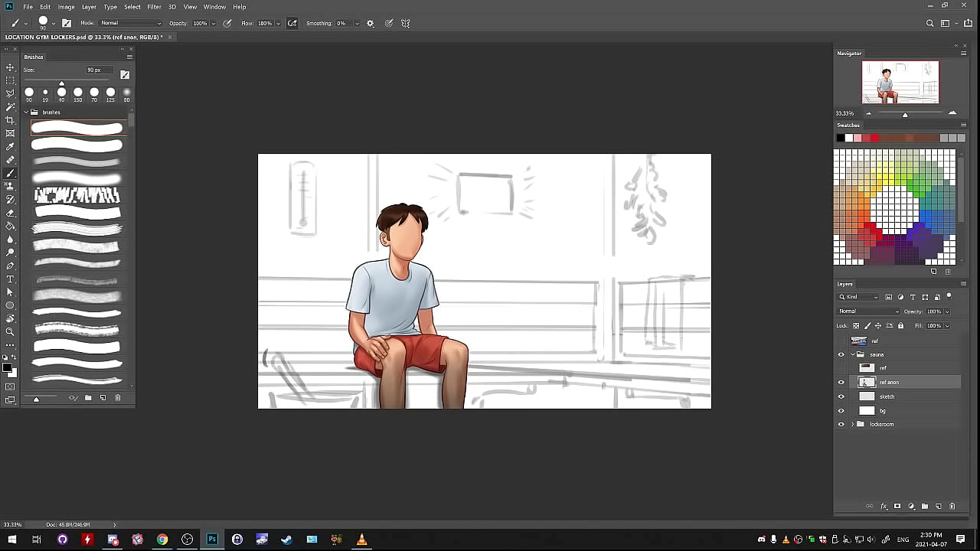Expand the lockerroom layer group
This screenshot has height=551, width=980.
[852, 424]
